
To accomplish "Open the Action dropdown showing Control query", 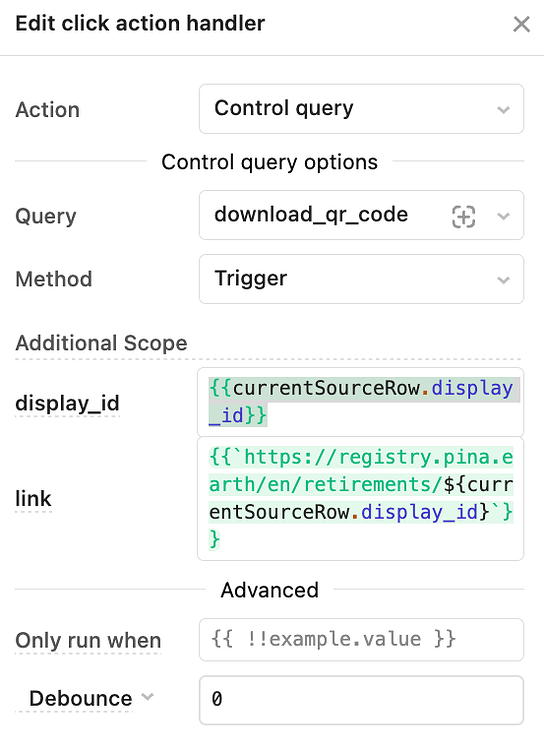I will [361, 109].
